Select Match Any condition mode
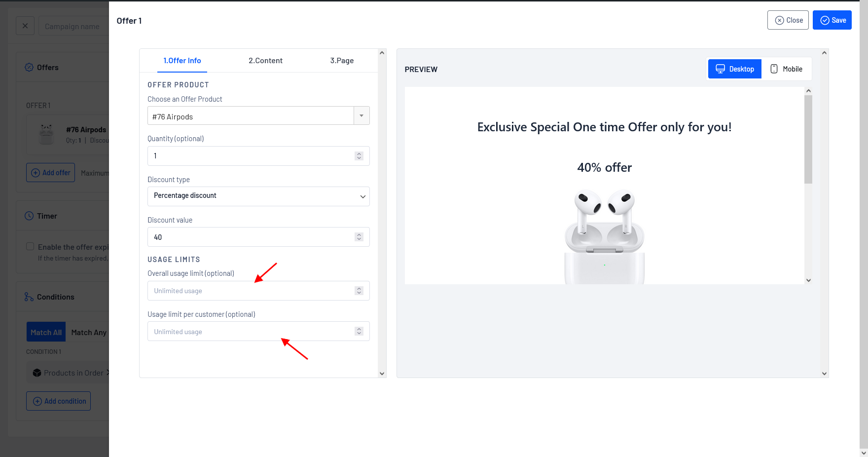Screen dimensions: 868x457 89,333
